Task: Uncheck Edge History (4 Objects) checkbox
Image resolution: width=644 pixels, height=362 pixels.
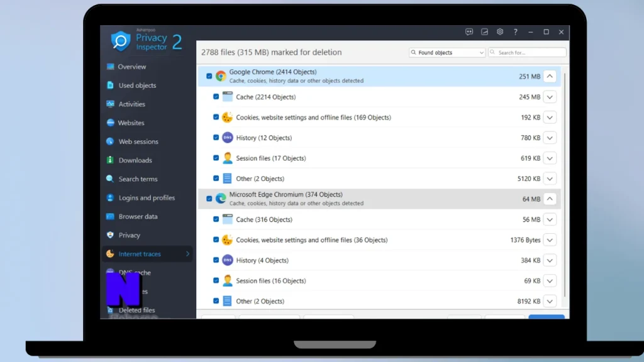Action: coord(216,260)
